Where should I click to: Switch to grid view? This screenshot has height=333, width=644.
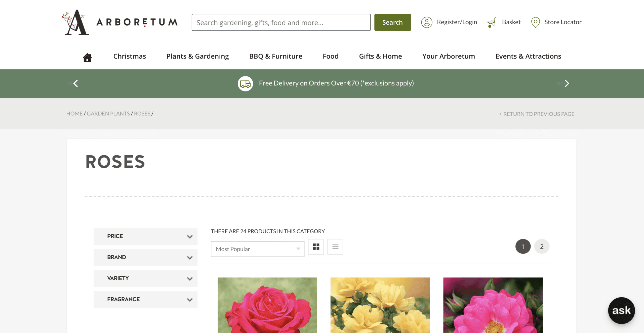(x=316, y=247)
